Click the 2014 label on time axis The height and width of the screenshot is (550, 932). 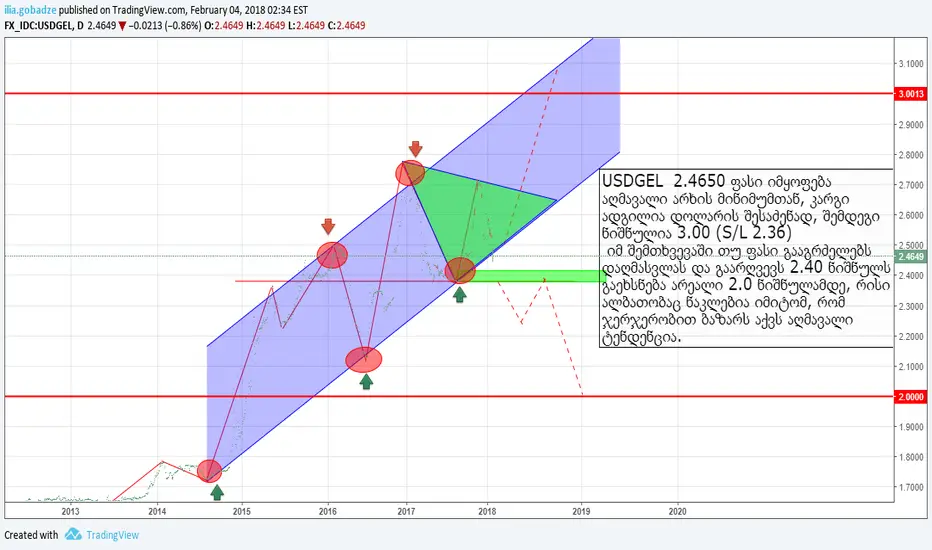[157, 511]
